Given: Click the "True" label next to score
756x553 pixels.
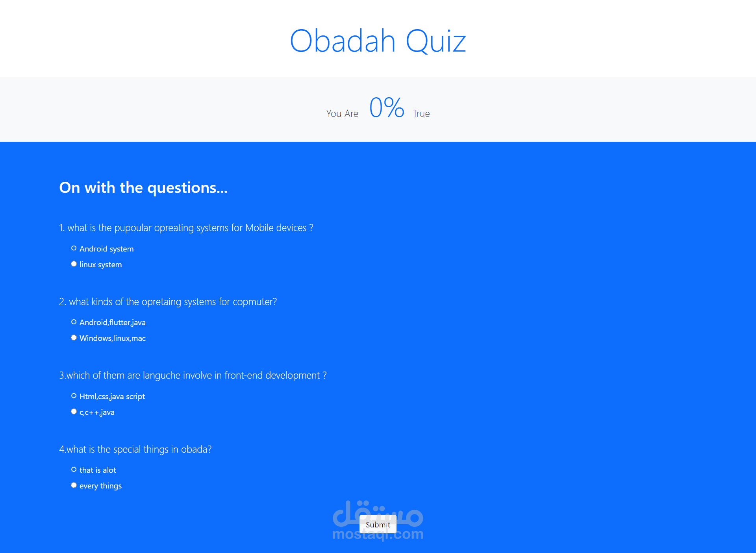Looking at the screenshot, I should (x=421, y=113).
